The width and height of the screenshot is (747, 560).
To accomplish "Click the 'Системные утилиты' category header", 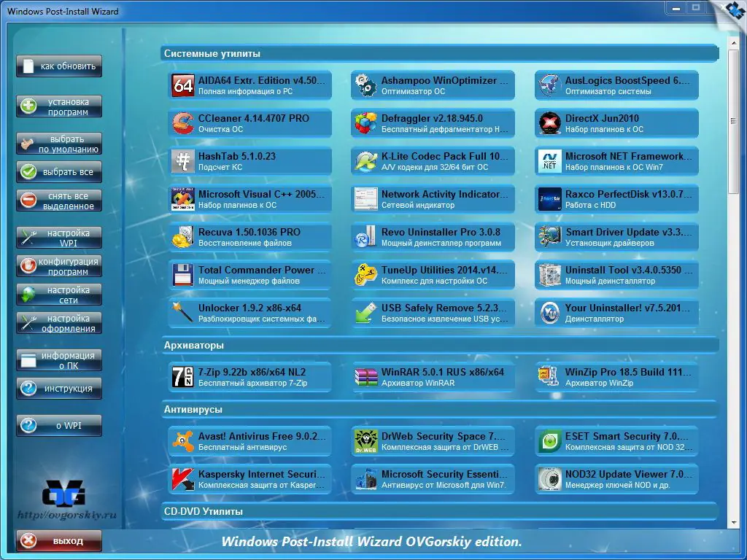I will (x=439, y=53).
